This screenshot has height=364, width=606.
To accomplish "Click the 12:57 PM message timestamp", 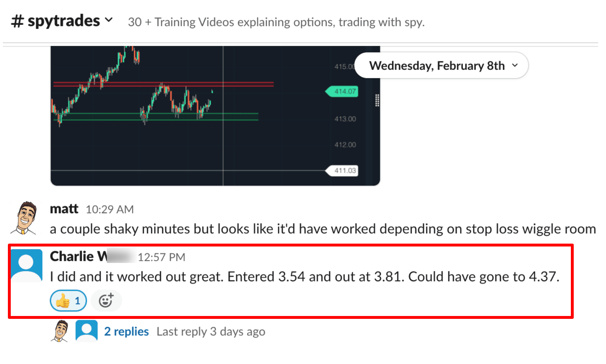I will [161, 257].
